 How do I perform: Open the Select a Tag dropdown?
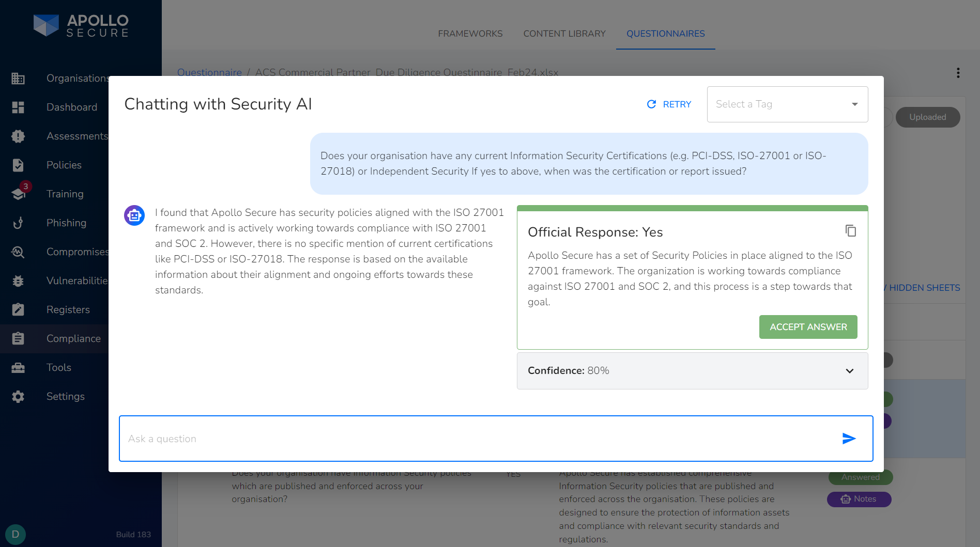click(787, 104)
